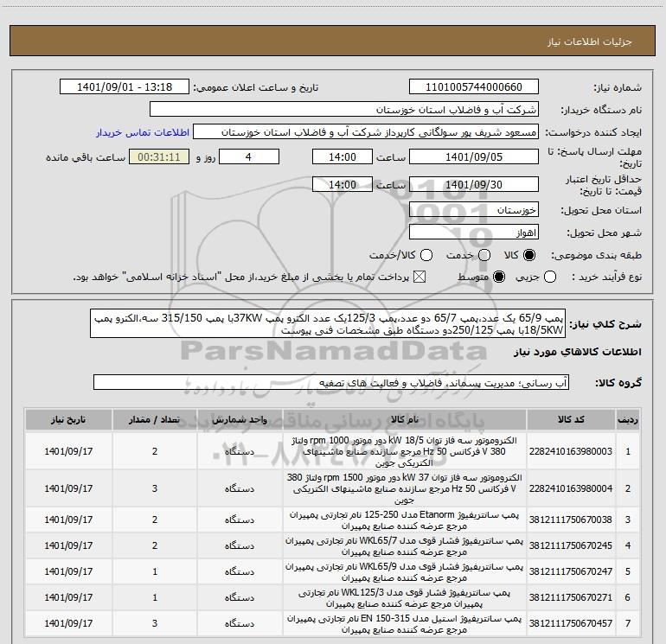Click the تعداد / مقدار column header
The height and width of the screenshot is (644, 666).
[155, 420]
